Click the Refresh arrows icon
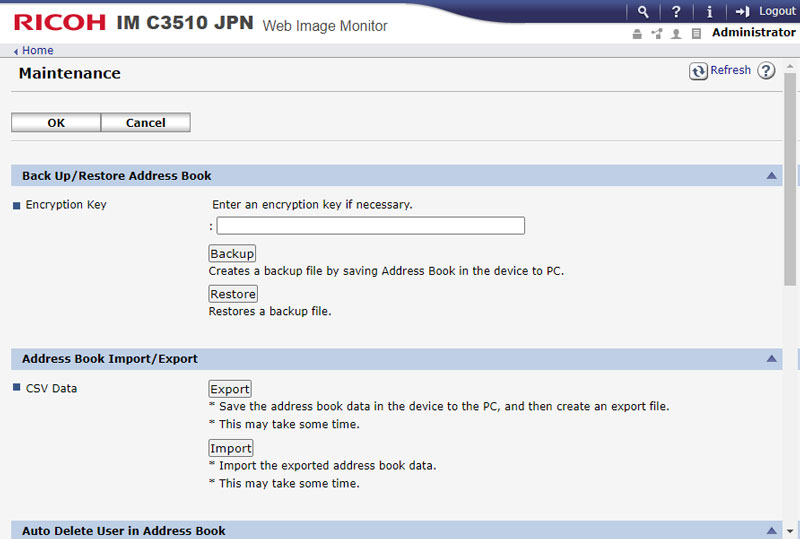 (698, 71)
